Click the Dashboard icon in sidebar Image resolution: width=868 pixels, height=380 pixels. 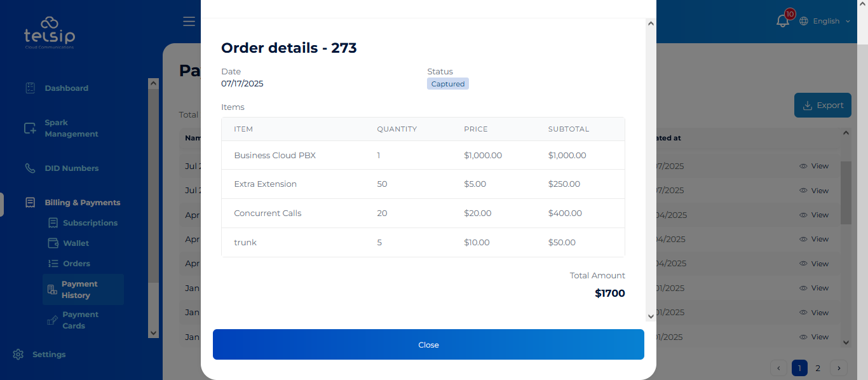(x=30, y=88)
